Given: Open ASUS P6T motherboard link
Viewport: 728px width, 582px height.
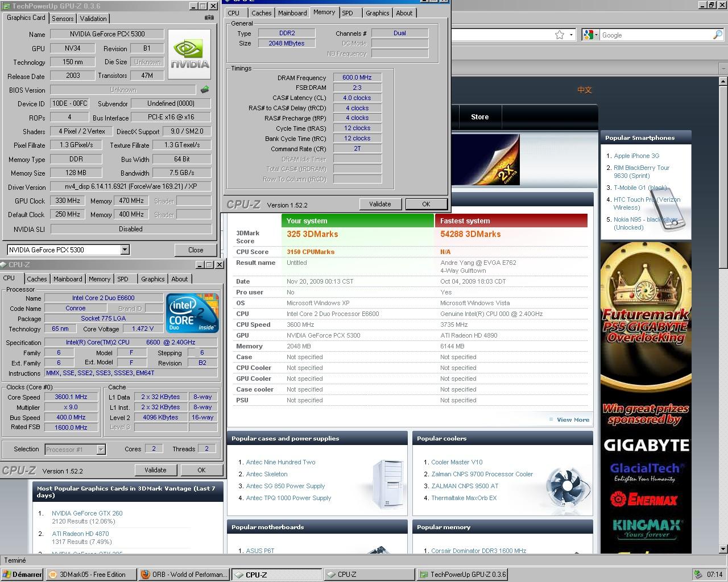Looking at the screenshot, I should (x=260, y=551).
